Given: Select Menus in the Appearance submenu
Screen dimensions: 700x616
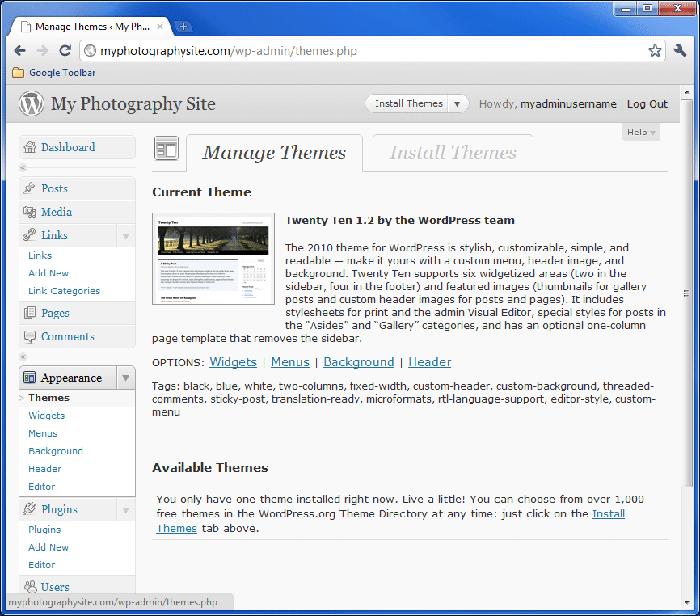Looking at the screenshot, I should tap(43, 433).
